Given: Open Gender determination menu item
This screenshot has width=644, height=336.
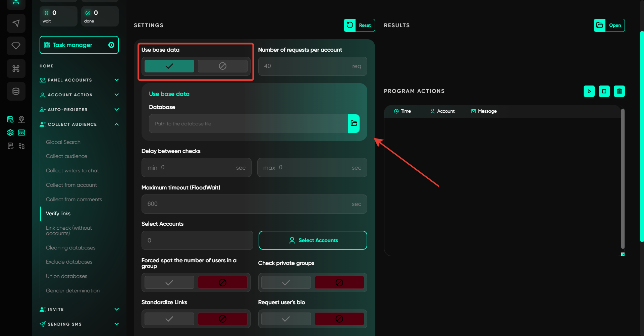Looking at the screenshot, I should [x=73, y=291].
